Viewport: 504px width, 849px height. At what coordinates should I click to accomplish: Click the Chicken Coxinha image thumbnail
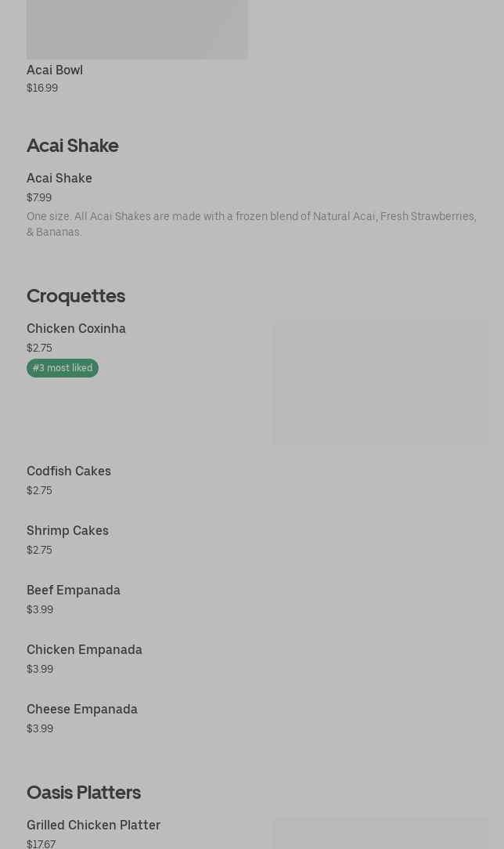[x=380, y=383]
